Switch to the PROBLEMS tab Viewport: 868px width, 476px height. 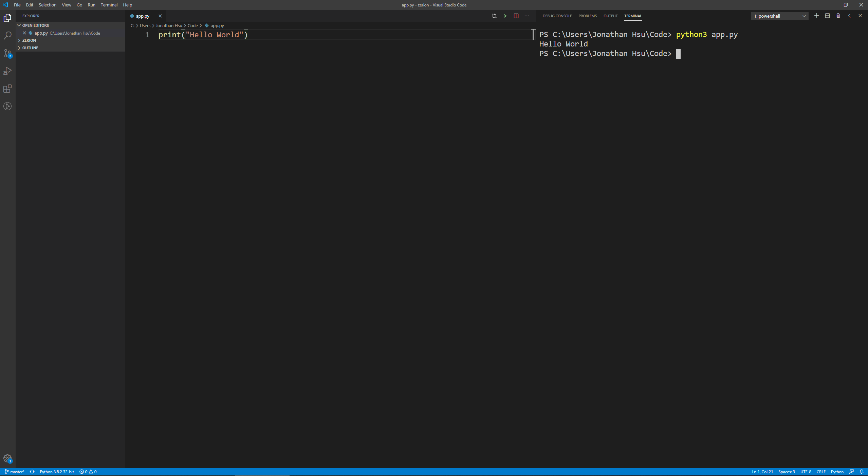click(588, 16)
